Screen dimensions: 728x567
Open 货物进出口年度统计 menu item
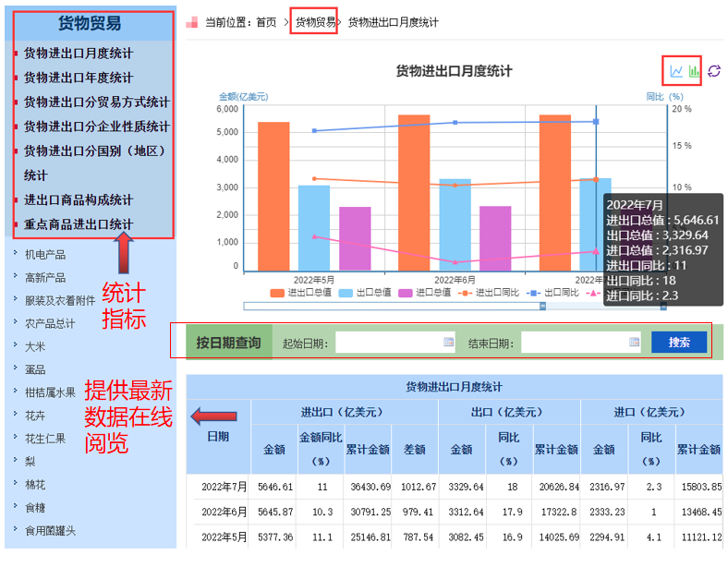(79, 78)
